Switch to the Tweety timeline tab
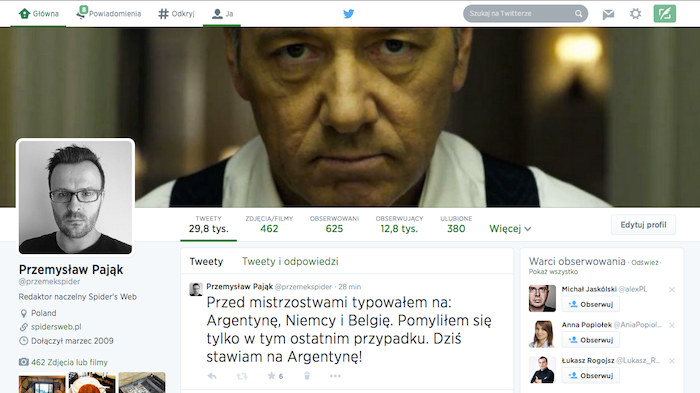The width and height of the screenshot is (700, 393). click(206, 262)
